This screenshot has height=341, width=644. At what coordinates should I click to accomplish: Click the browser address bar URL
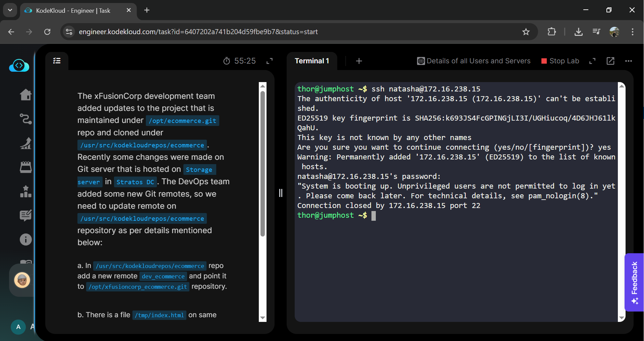[x=198, y=32]
